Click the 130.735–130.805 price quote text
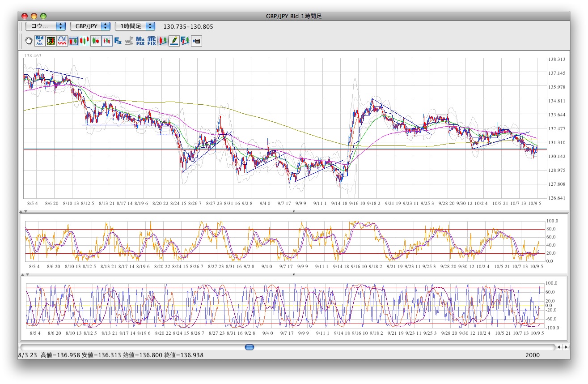Image resolution: width=588 pixels, height=384 pixels. [188, 26]
